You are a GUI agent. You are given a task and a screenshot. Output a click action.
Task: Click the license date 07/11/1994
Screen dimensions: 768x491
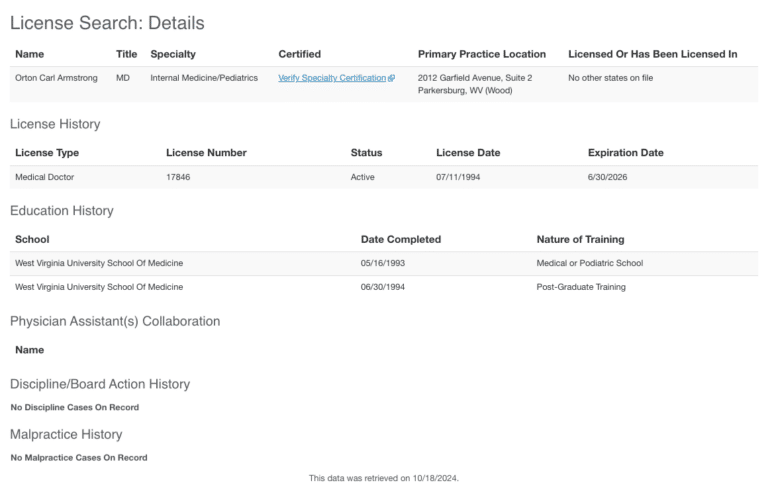click(x=457, y=177)
